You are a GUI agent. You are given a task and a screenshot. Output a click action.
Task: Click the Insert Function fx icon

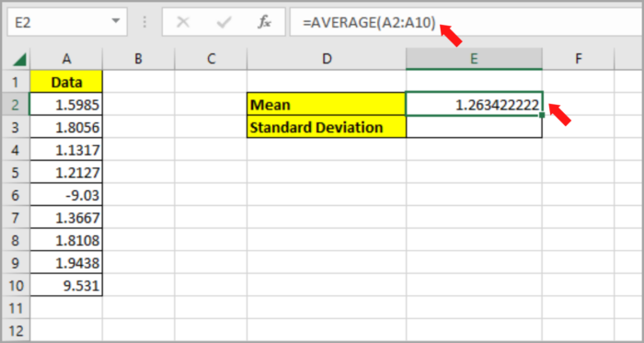(264, 22)
